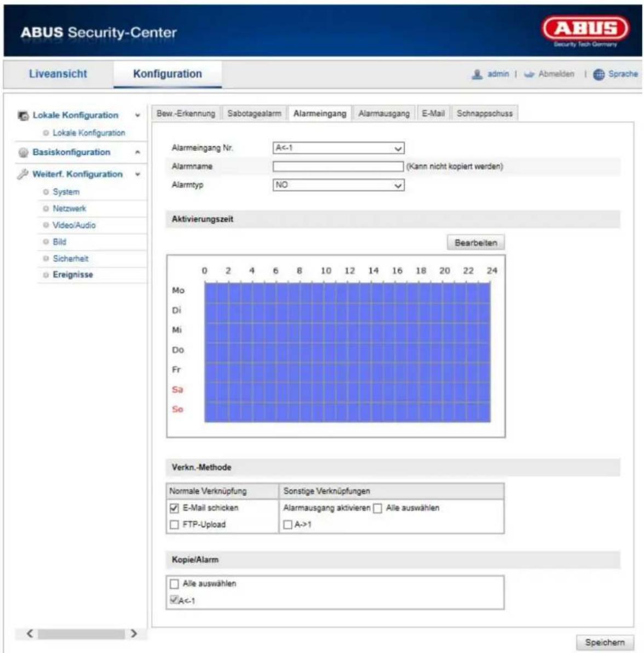Collapse the Weiterf. Konfiguration section chevron
The height and width of the screenshot is (653, 644).
[138, 174]
